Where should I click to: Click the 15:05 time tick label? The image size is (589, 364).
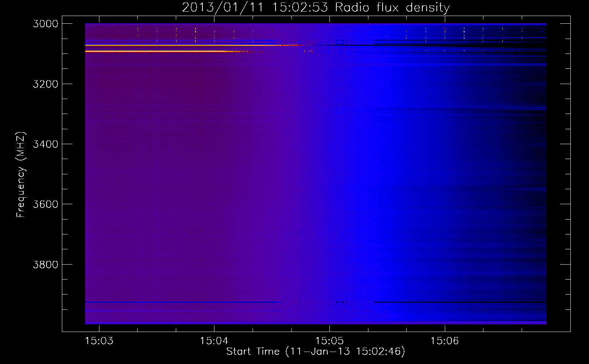click(x=329, y=341)
